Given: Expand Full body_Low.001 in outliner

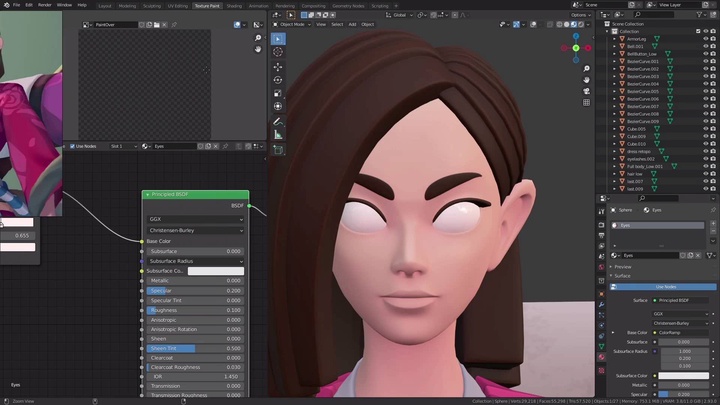Looking at the screenshot, I should click(614, 166).
